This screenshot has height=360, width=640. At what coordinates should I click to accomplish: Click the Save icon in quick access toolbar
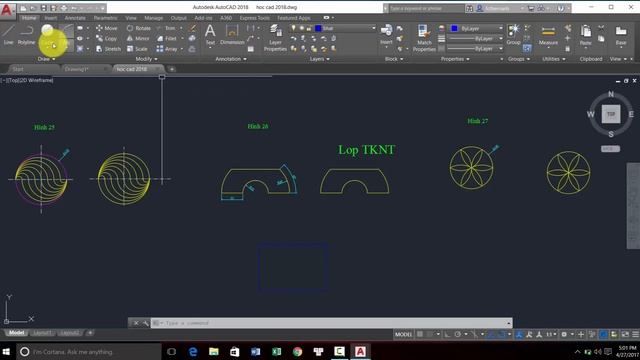[x=43, y=8]
